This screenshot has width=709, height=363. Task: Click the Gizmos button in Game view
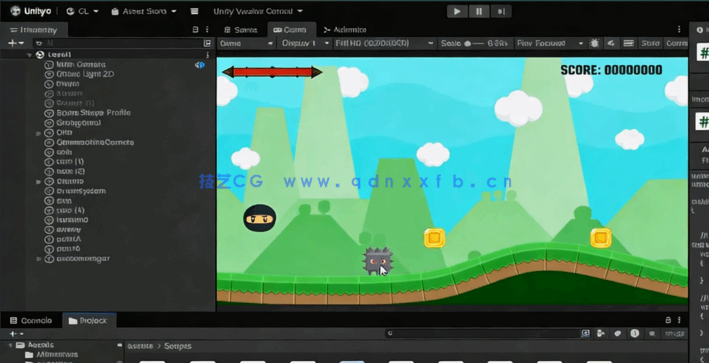pyautogui.click(x=676, y=43)
